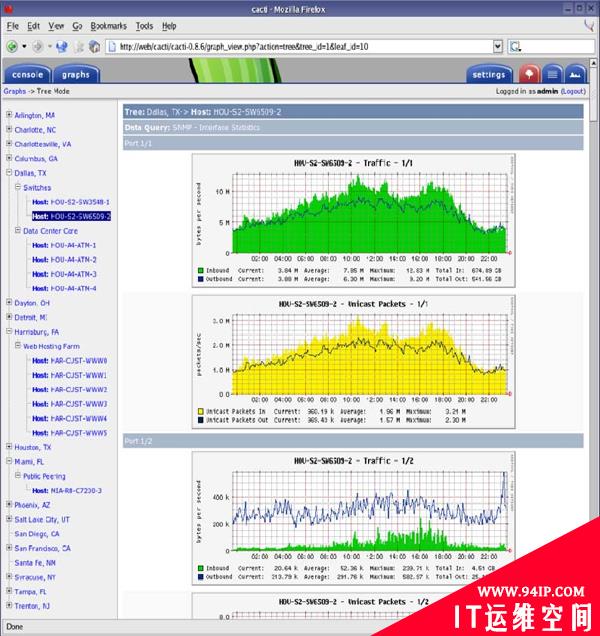Expand the Charlotte, NC tree node
Screen dimensions: 600x636
[9, 129]
